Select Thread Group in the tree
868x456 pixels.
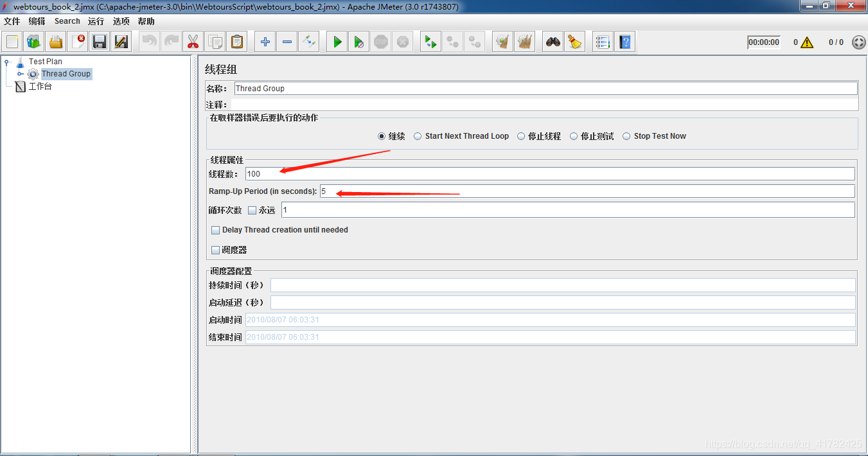66,74
